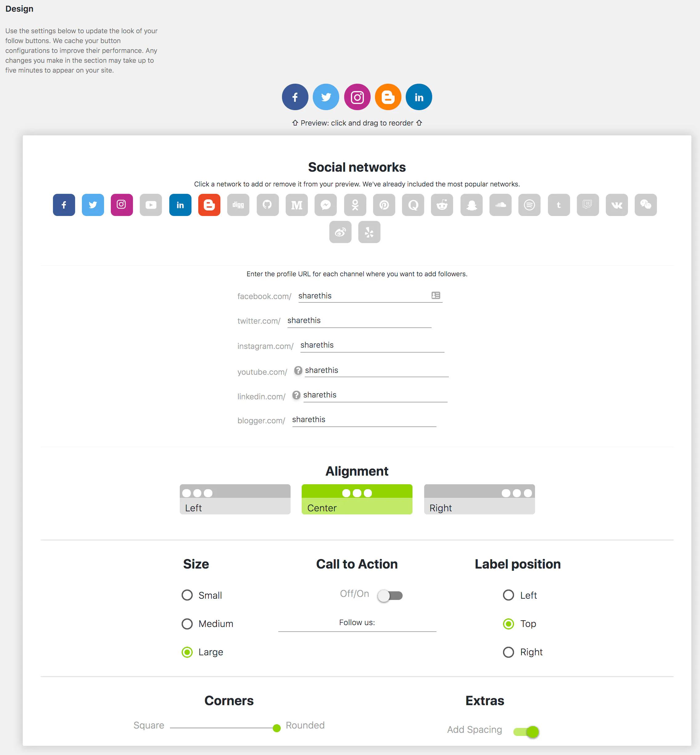This screenshot has height=755, width=700.
Task: Click the Medium network icon
Action: click(x=296, y=205)
